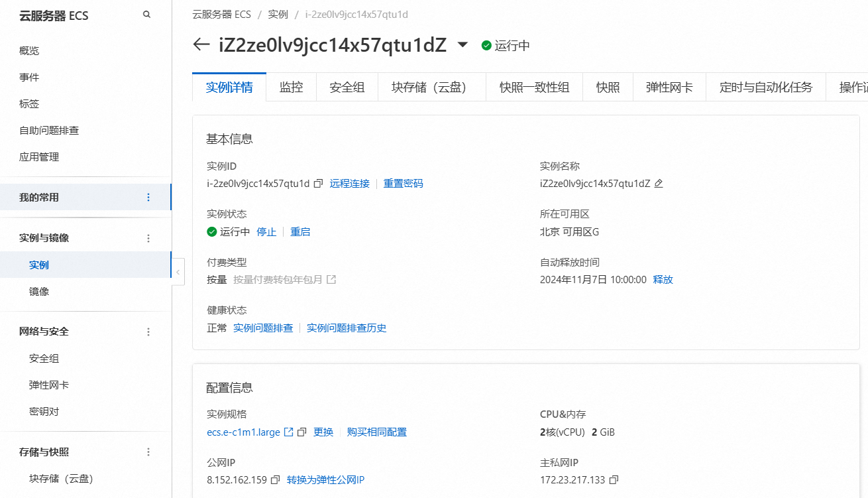Image resolution: width=868 pixels, height=498 pixels.
Task: Click the 远程连接 link
Action: coord(350,184)
